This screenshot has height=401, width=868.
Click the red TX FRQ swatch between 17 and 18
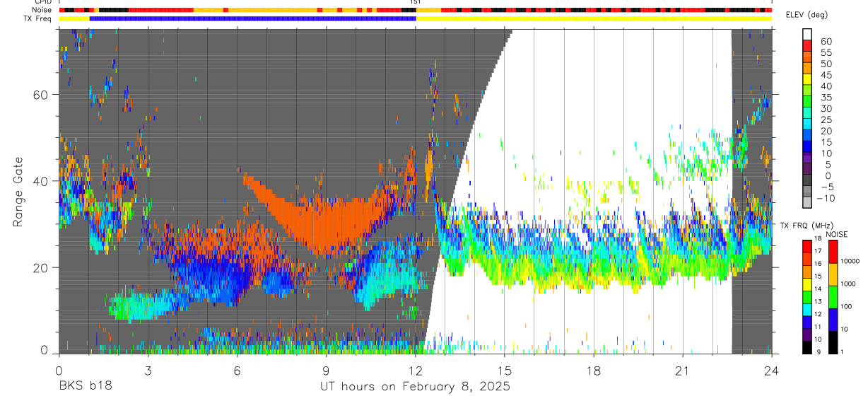(807, 245)
